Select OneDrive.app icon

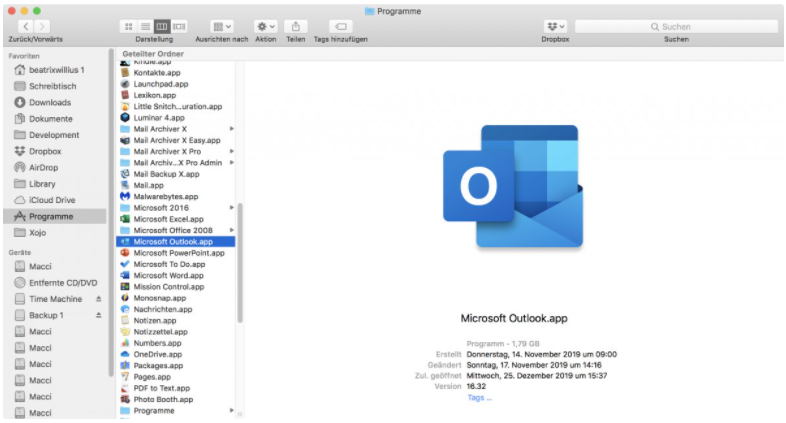tap(125, 354)
